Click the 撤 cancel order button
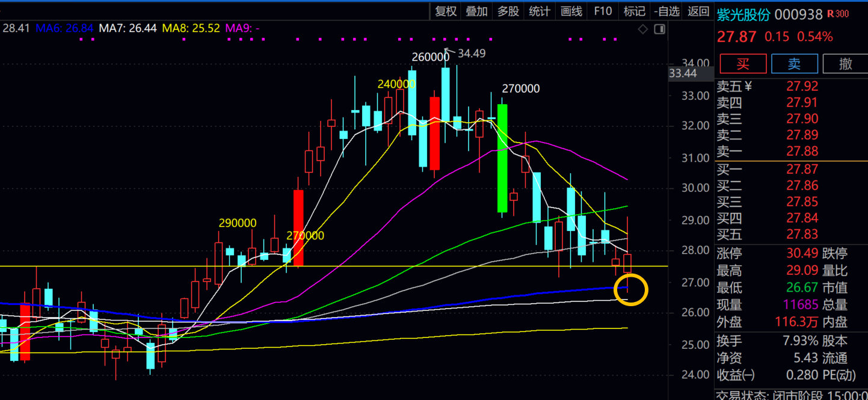 [x=845, y=63]
